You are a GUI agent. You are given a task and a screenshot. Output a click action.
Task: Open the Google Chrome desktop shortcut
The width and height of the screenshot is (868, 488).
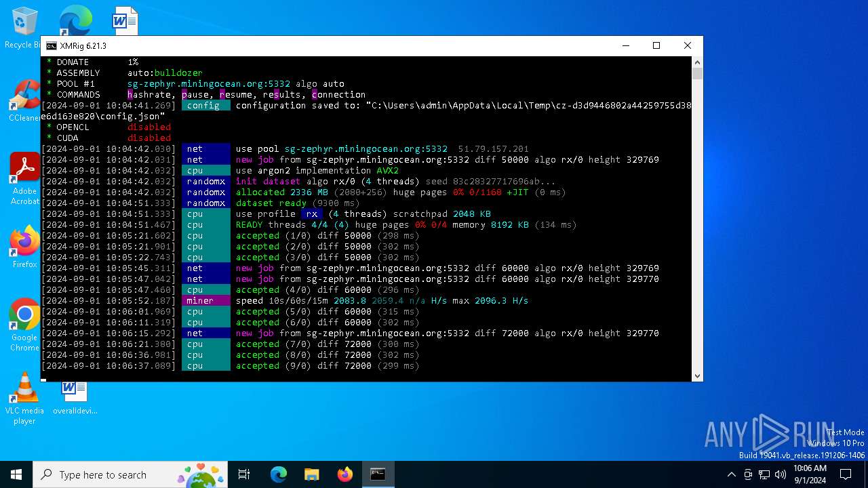[24, 325]
